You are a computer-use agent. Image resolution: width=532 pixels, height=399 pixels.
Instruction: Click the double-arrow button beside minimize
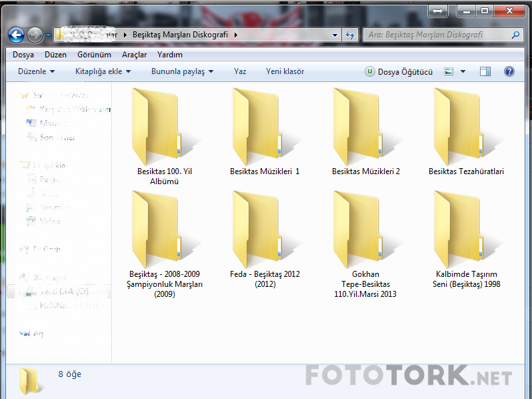(x=438, y=11)
